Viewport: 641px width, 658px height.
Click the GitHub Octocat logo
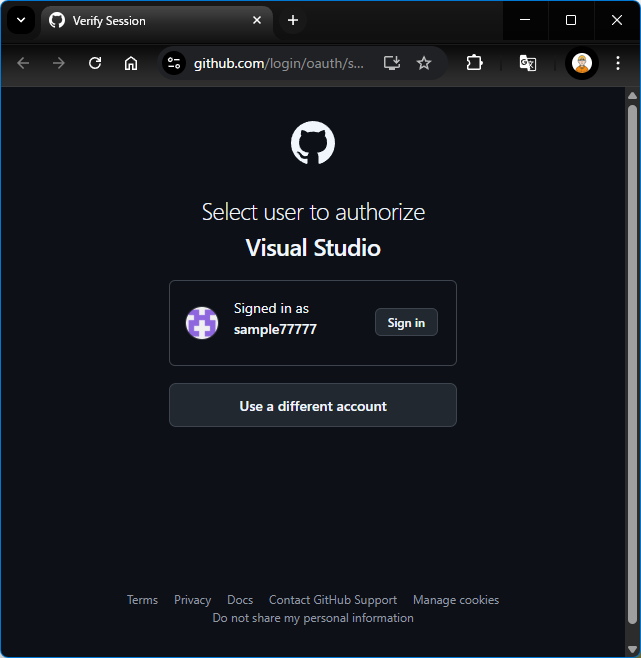pyautogui.click(x=313, y=143)
